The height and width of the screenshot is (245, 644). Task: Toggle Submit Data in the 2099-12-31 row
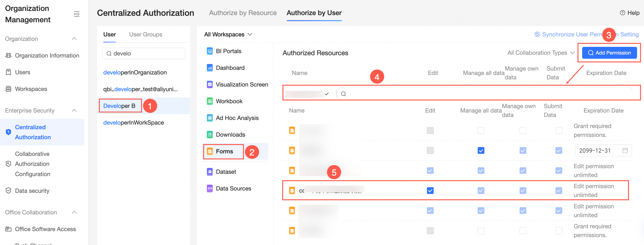pyautogui.click(x=559, y=150)
